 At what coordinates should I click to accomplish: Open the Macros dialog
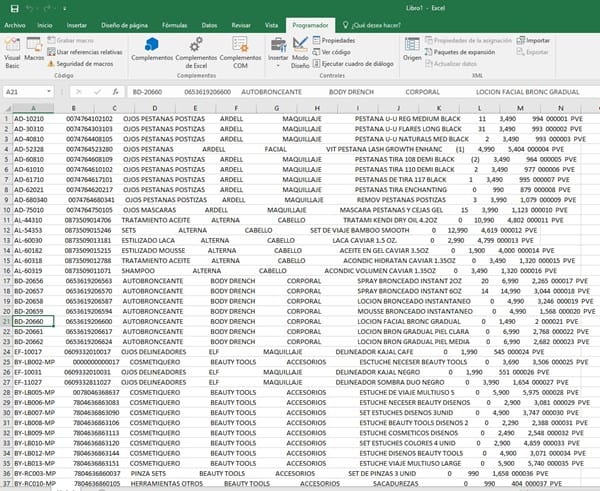coord(34,49)
